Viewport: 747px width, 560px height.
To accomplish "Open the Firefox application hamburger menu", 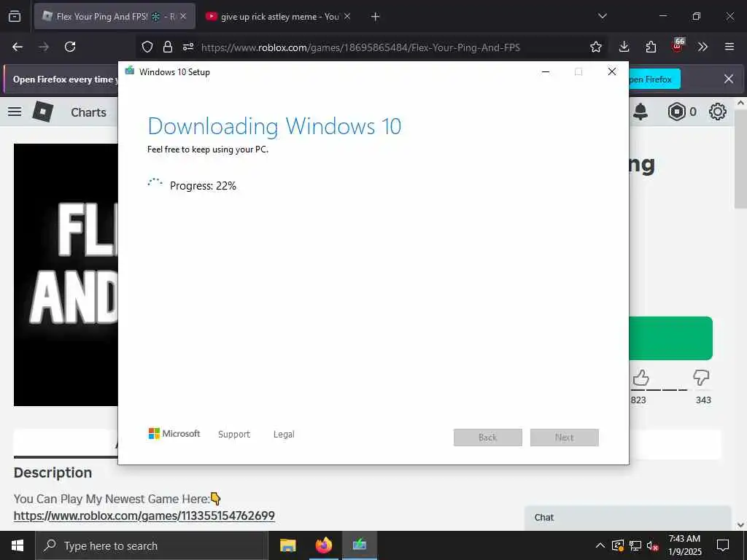I will [729, 47].
